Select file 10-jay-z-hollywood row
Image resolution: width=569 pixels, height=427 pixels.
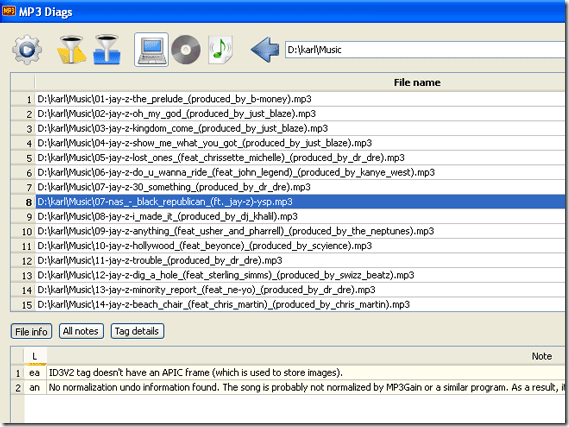pyautogui.click(x=300, y=246)
